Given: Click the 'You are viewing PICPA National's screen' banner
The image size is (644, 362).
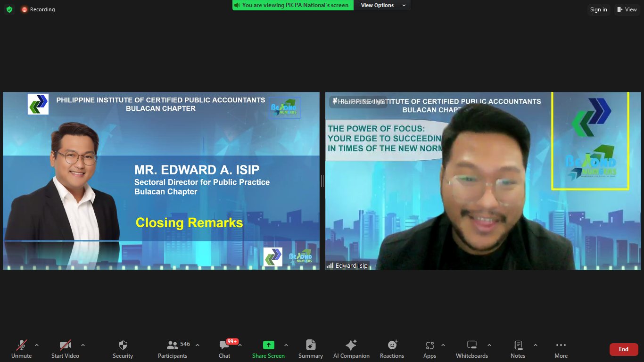Looking at the screenshot, I should click(293, 5).
